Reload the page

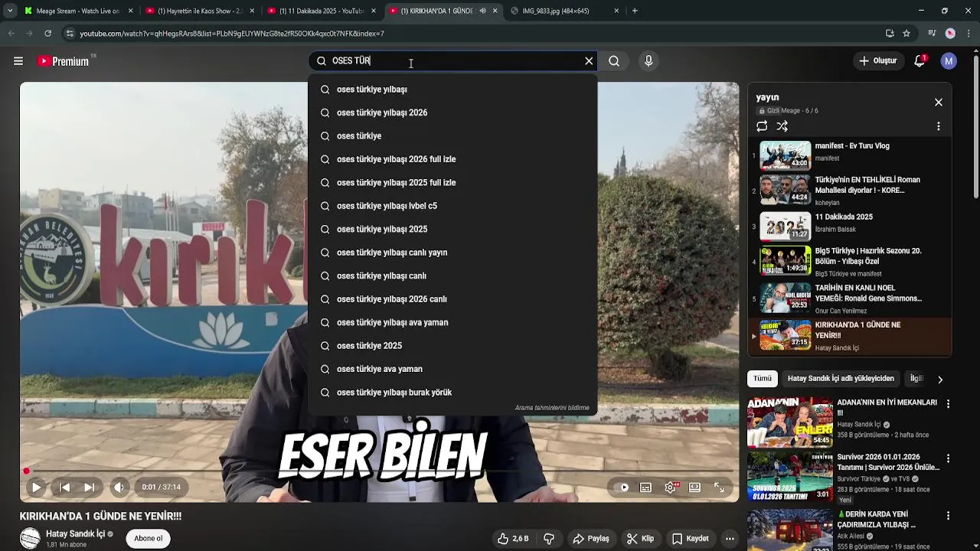point(47,34)
